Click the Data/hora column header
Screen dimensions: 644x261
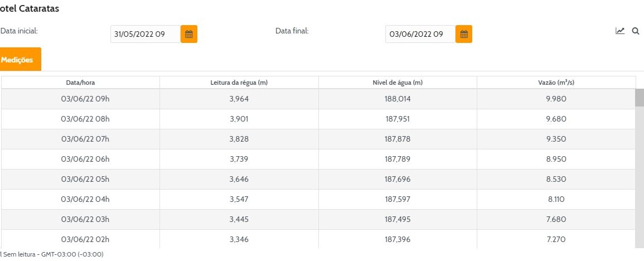pyautogui.click(x=80, y=83)
